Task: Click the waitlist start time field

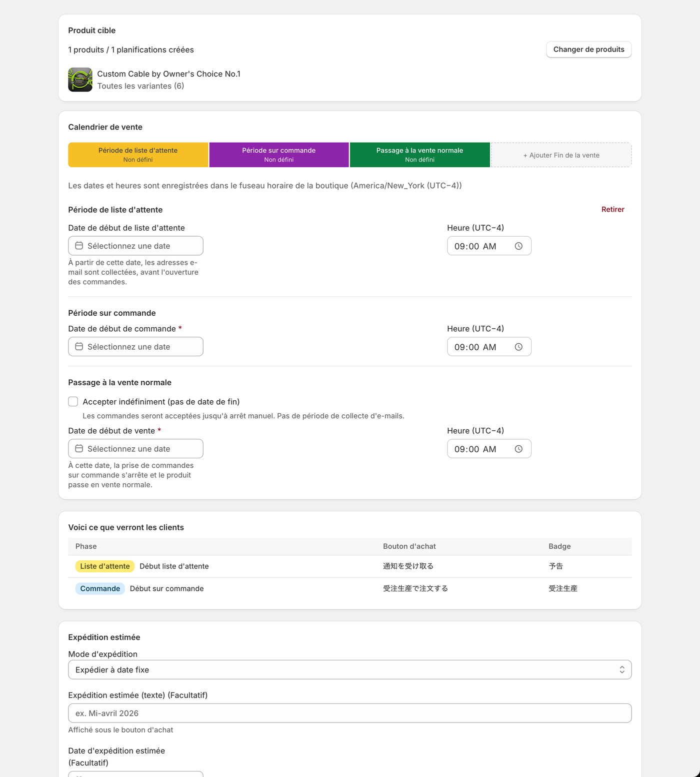Action: coord(489,246)
